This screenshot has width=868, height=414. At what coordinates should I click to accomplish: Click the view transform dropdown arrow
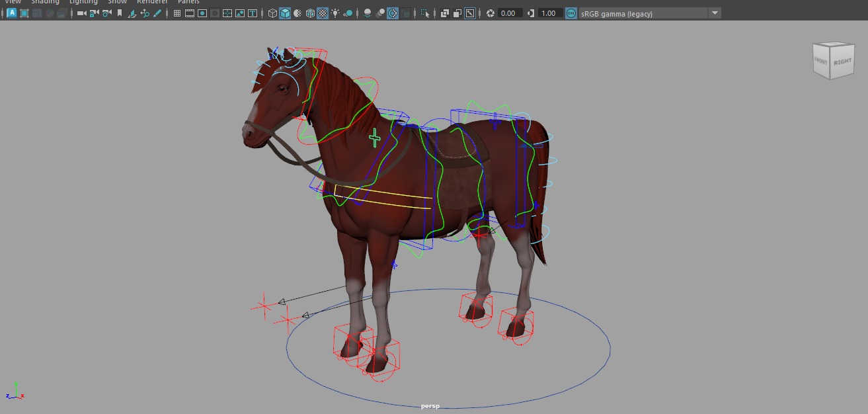click(715, 13)
